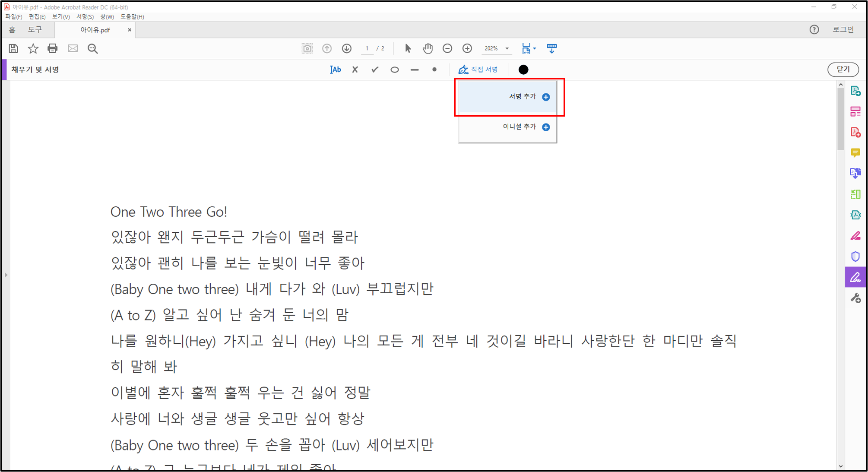Activate the hand pan tool
868x472 pixels.
[428, 48]
